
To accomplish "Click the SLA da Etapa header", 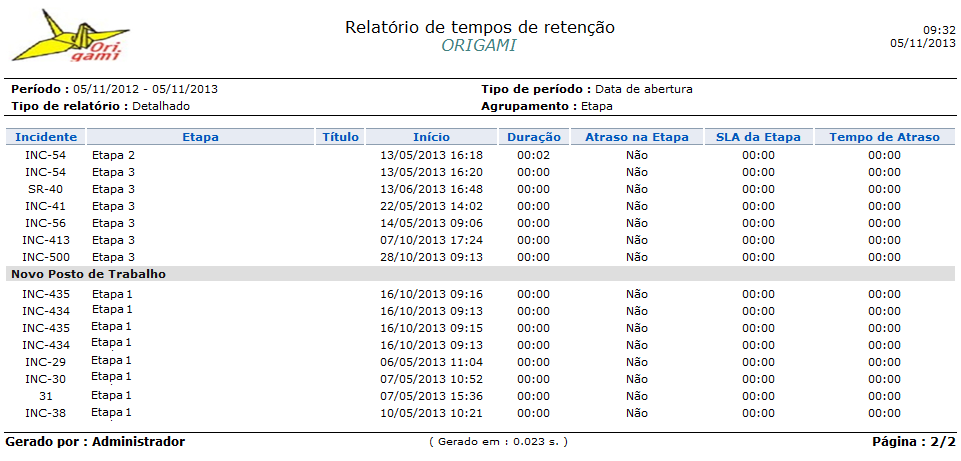I will coord(758,137).
